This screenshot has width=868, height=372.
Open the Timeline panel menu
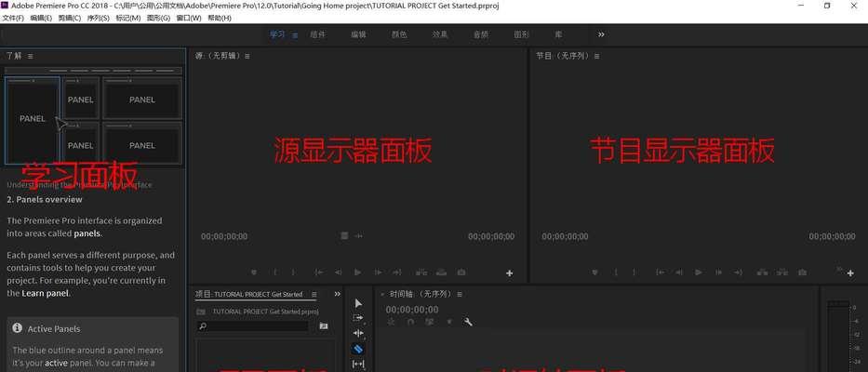coord(460,294)
